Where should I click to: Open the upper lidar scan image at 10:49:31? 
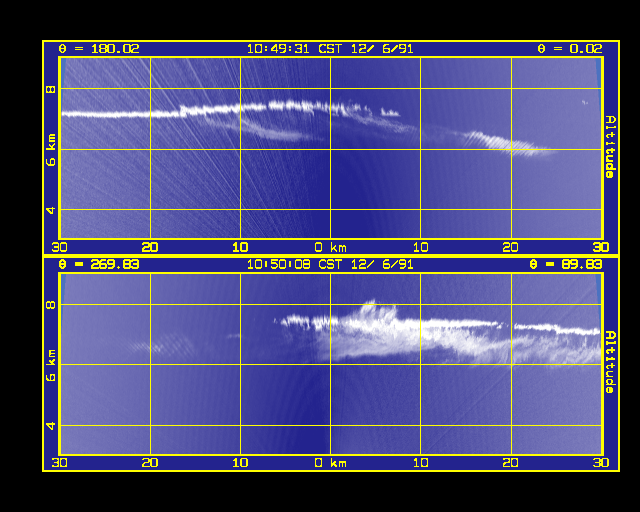click(x=331, y=148)
